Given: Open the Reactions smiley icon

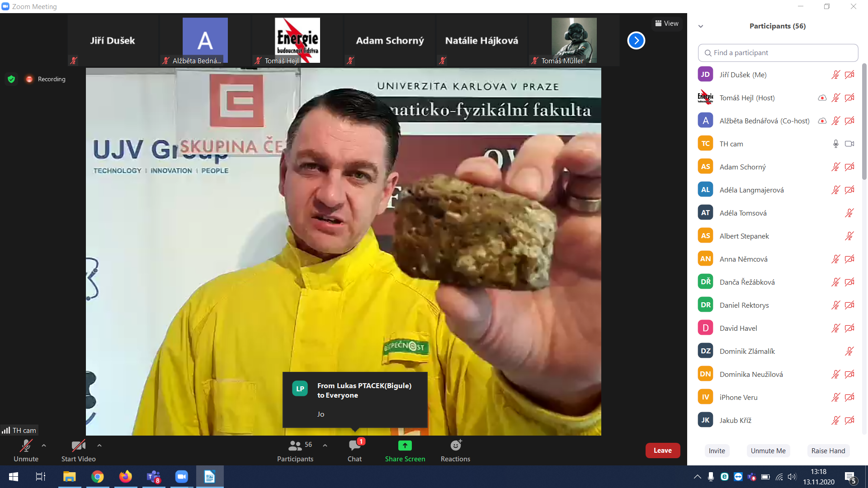Looking at the screenshot, I should [x=456, y=446].
